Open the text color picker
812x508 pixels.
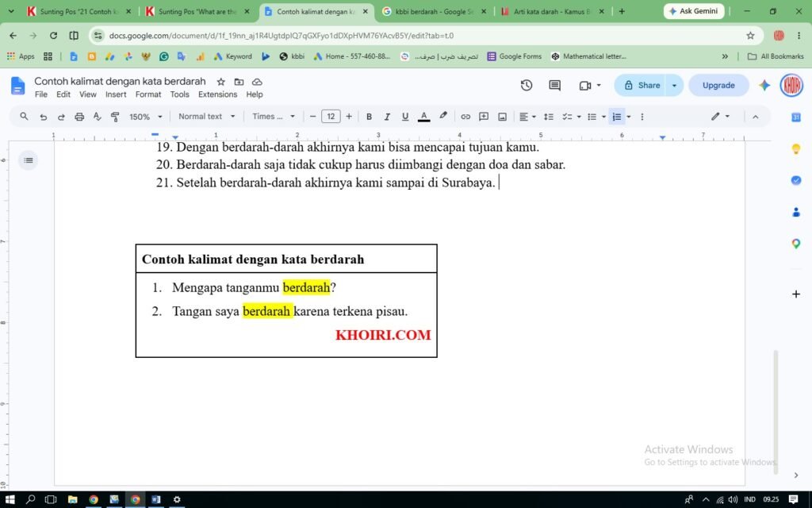423,117
